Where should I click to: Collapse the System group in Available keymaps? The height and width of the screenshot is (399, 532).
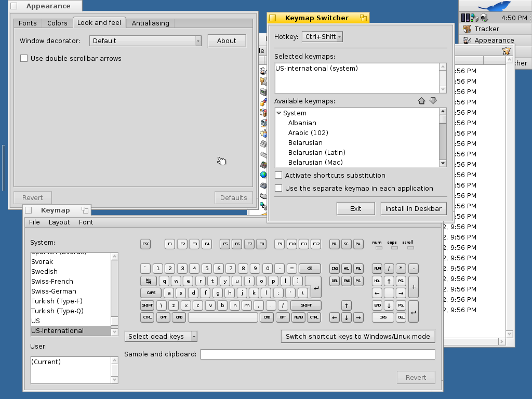(278, 113)
